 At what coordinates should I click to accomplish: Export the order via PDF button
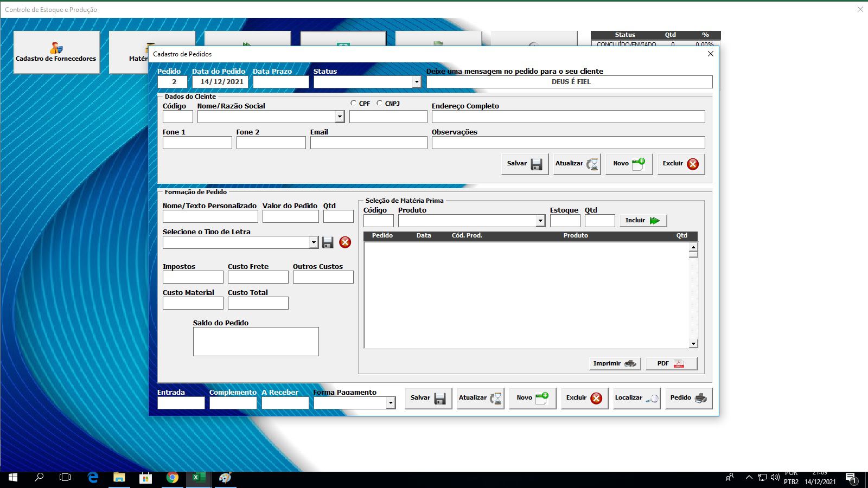[671, 364]
